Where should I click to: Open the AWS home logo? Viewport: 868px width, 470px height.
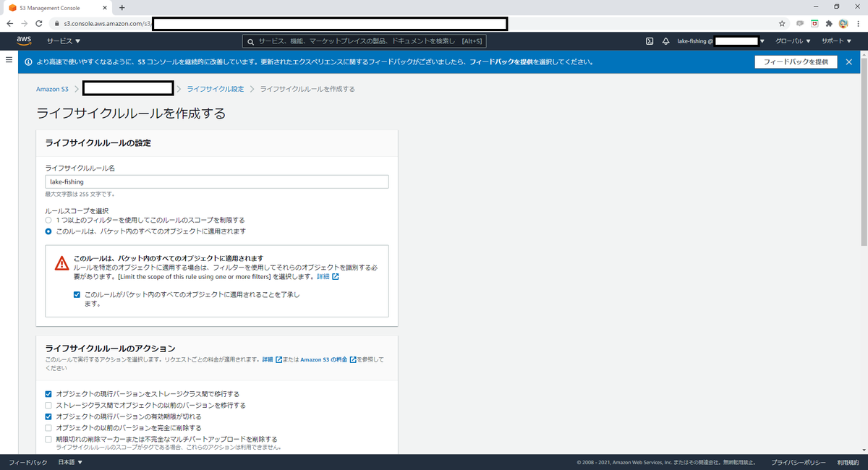click(x=23, y=40)
